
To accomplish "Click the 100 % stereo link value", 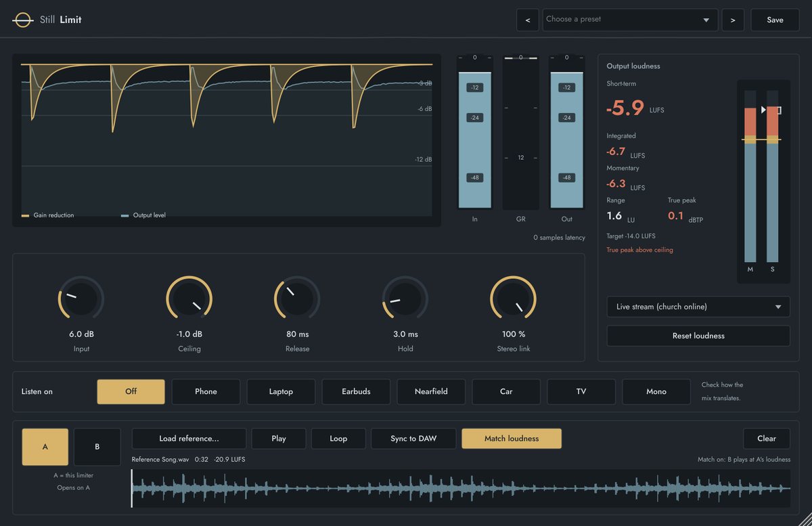I will pos(514,334).
